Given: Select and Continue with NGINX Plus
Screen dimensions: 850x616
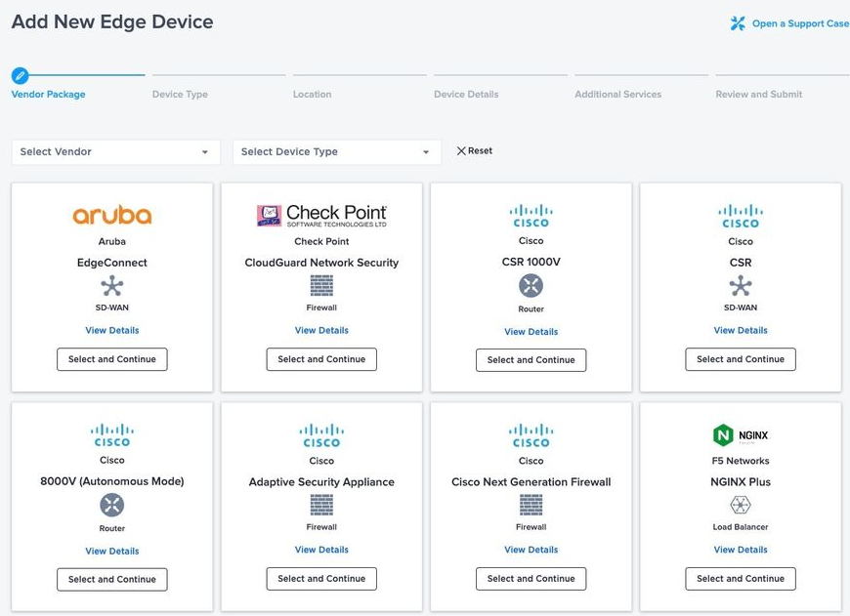Looking at the screenshot, I should (x=741, y=579).
